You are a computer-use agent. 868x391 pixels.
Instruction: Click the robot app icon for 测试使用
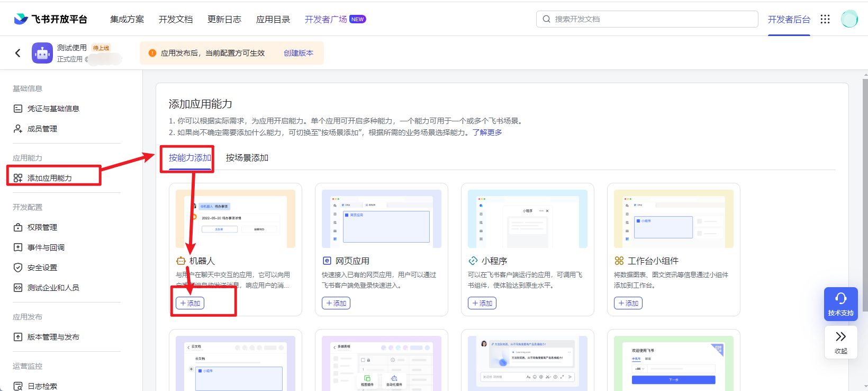pos(42,53)
